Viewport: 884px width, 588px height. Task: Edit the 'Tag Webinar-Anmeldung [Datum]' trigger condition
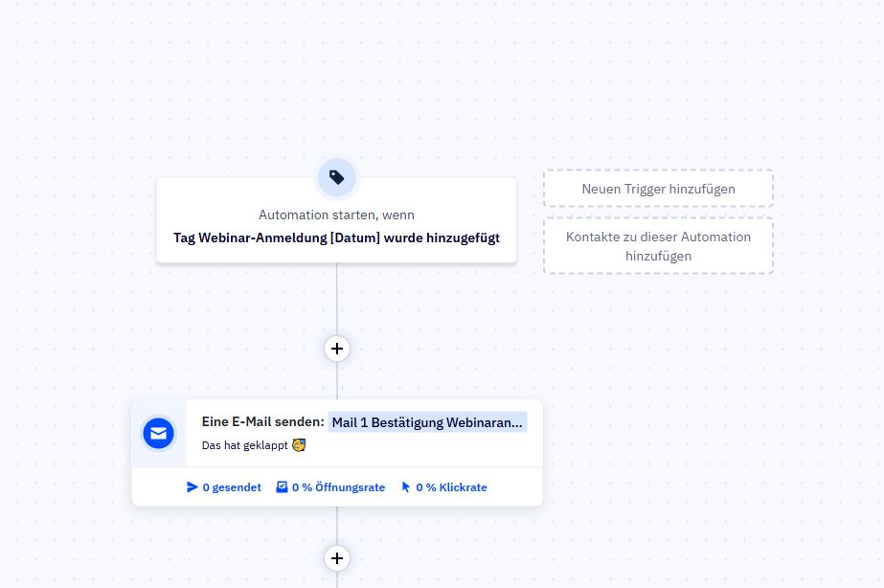tap(336, 237)
